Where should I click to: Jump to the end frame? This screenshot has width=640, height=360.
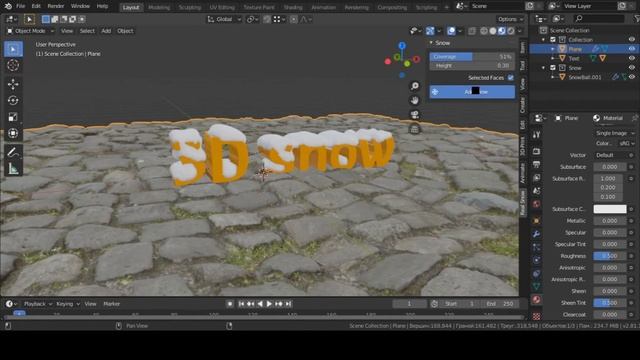click(288, 304)
